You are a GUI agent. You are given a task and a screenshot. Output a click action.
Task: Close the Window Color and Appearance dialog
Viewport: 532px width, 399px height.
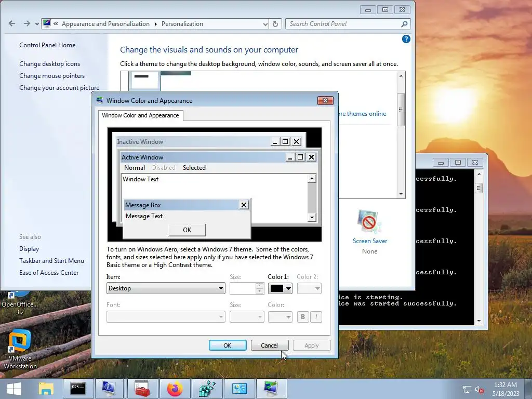[325, 100]
